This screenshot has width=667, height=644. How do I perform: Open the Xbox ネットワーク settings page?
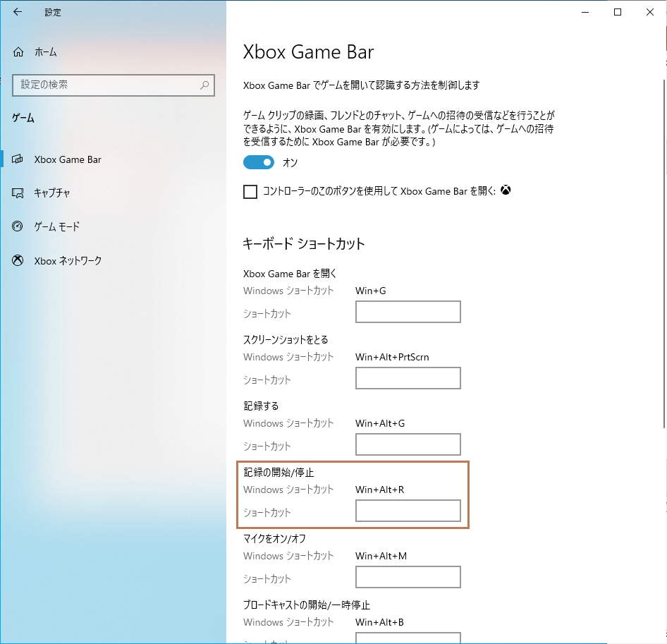pos(68,260)
